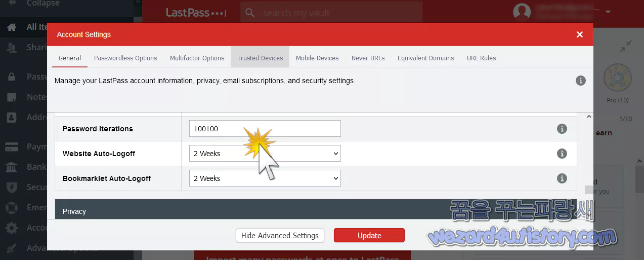Screen dimensions: 644x260
Task: Click the LastPass logo
Action: tap(196, 13)
